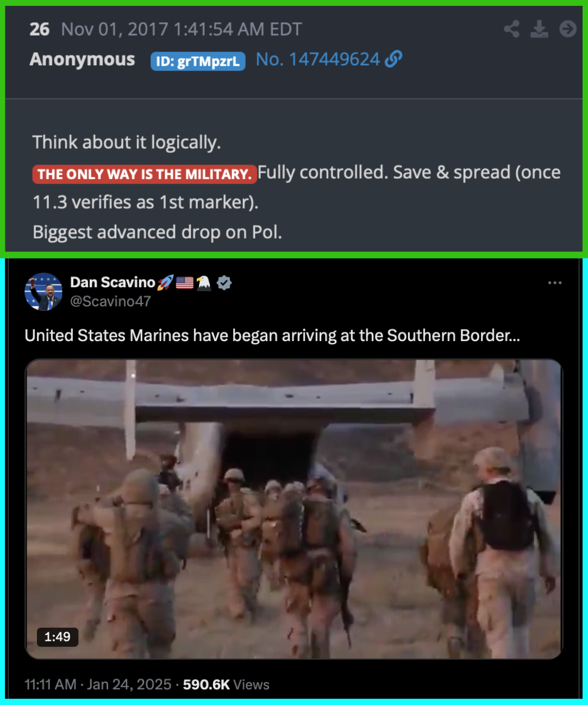This screenshot has width=588, height=705.
Task: Click Dan Scavino's profile avatar
Action: pos(43,292)
